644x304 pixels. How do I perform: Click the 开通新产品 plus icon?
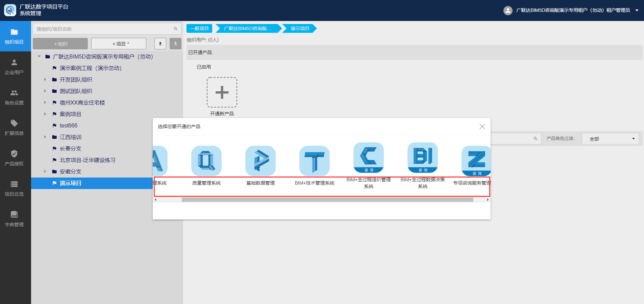pos(222,92)
